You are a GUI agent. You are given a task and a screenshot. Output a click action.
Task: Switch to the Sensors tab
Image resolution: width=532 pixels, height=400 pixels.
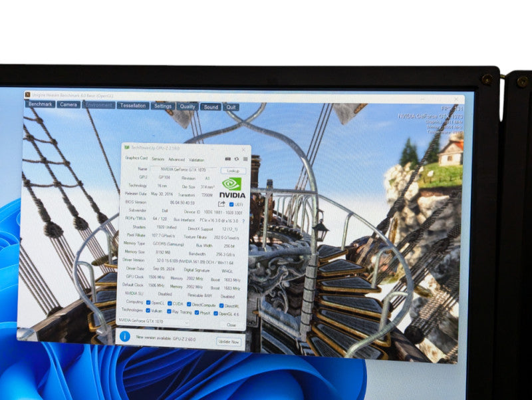pos(158,159)
